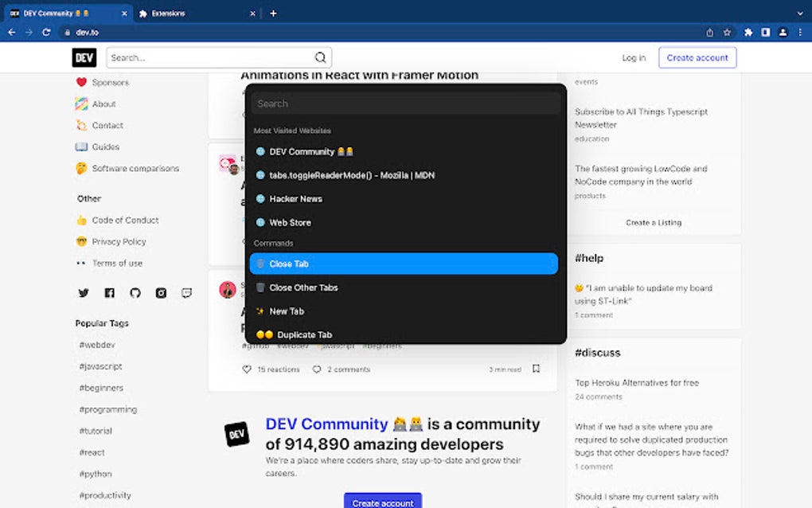
Task: Click the share page icon in address bar
Action: [x=709, y=32]
